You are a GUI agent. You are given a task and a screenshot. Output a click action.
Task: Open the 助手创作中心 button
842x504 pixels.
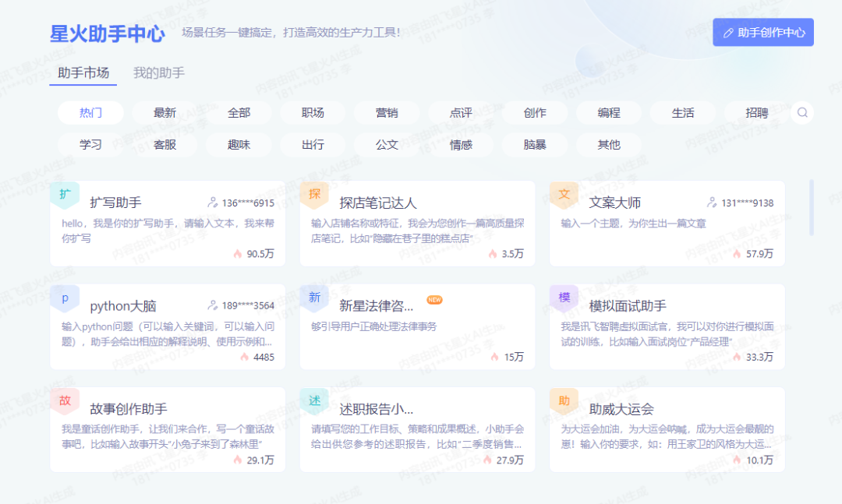[762, 32]
